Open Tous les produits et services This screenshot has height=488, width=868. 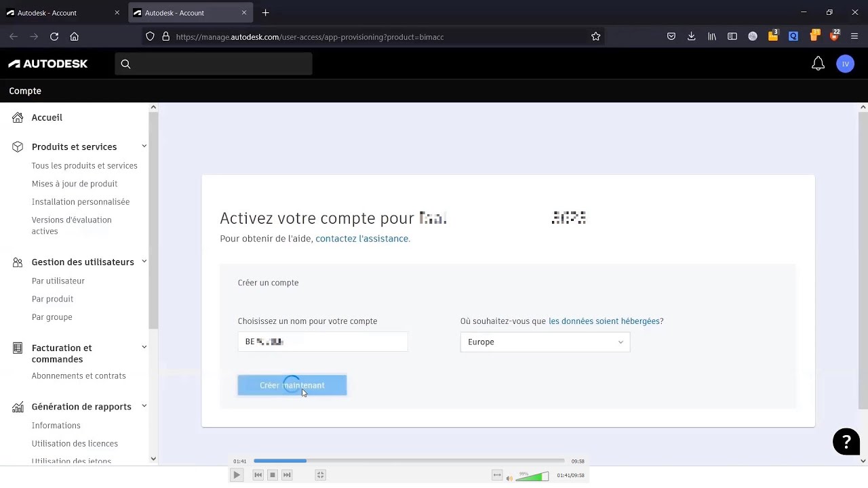[x=85, y=165]
